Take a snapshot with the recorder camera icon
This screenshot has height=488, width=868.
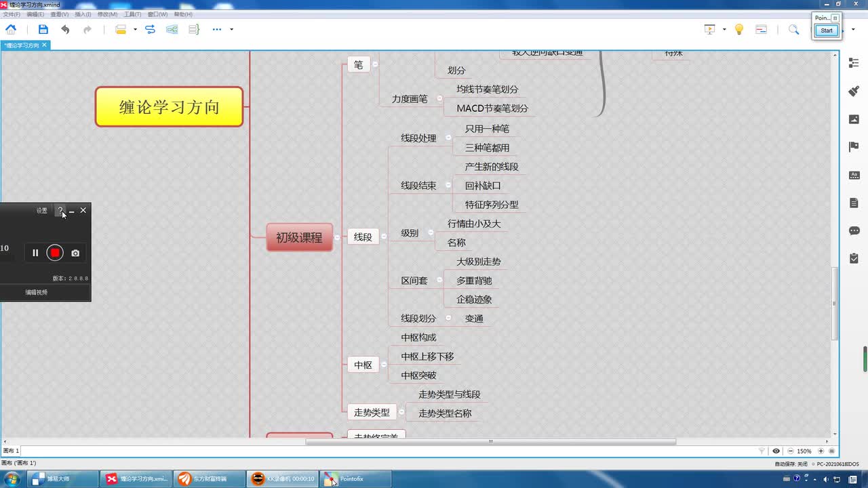pos(75,253)
